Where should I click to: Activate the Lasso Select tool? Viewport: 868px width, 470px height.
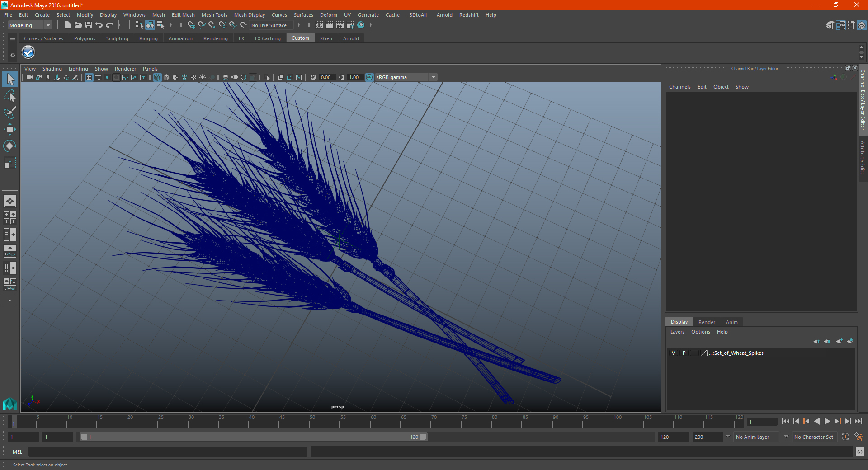(x=10, y=96)
